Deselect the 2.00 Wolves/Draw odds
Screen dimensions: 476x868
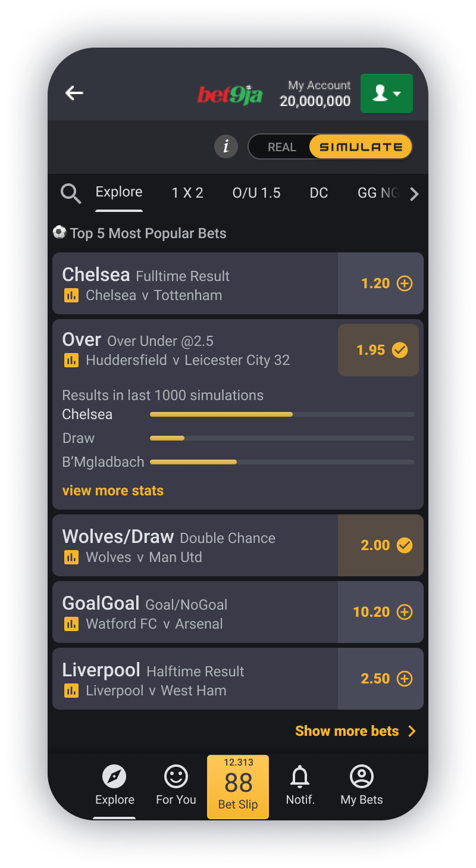381,545
